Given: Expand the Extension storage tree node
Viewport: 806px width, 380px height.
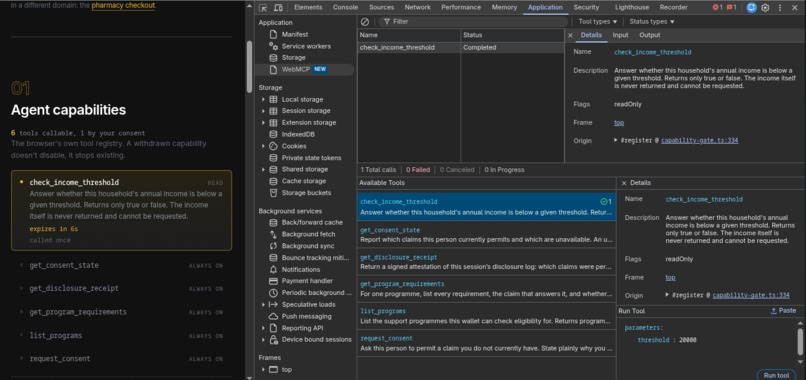Looking at the screenshot, I should pos(263,122).
